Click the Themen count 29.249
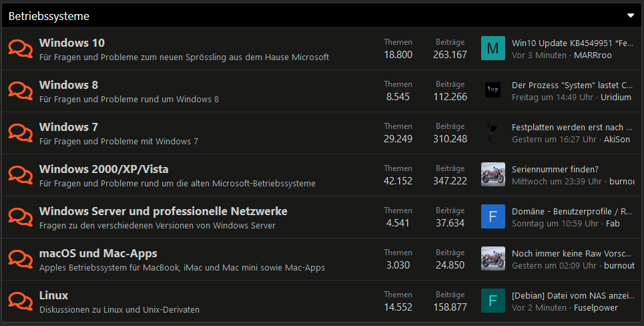The image size is (644, 326). click(x=398, y=139)
